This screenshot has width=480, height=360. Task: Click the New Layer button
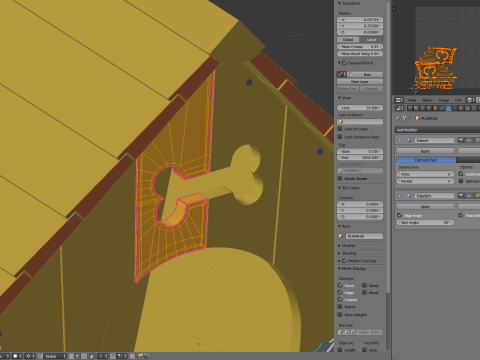tap(360, 81)
